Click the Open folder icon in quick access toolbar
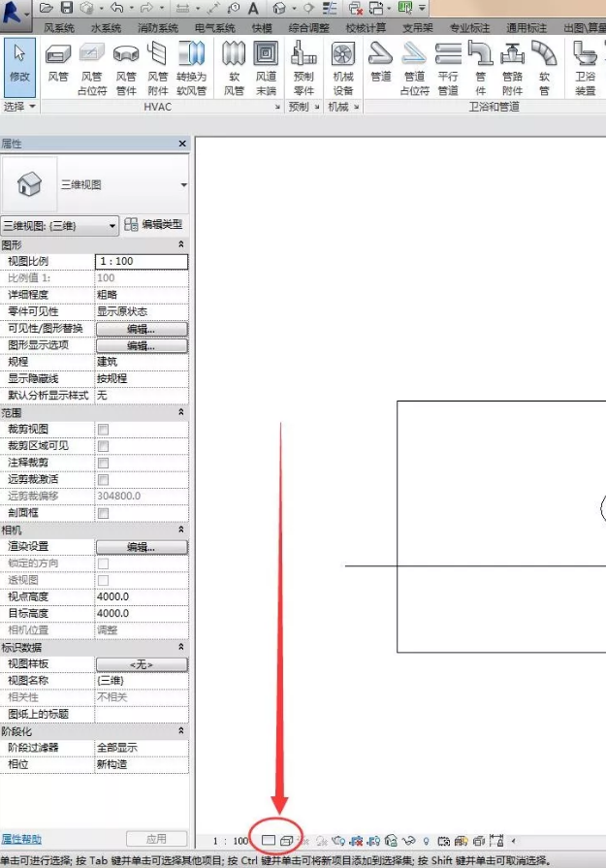 [x=47, y=8]
